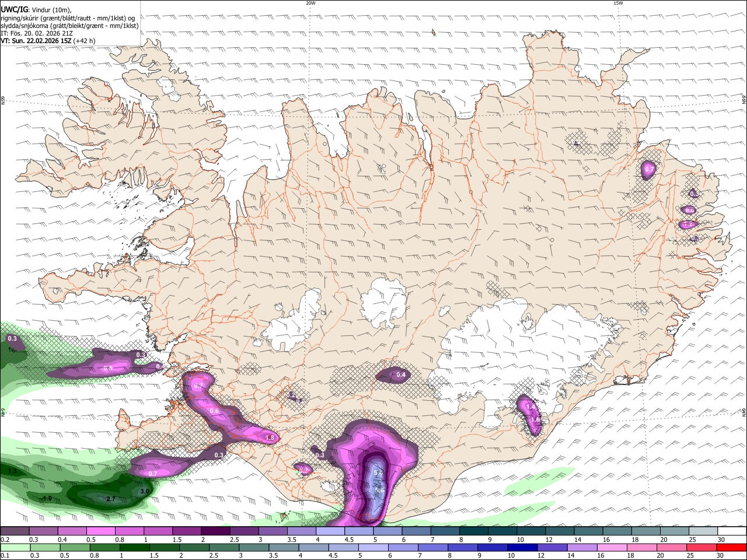Viewport: 747px width, 560px height.
Task: Click the 25 label in the top legend row
Action: pyautogui.click(x=692, y=540)
